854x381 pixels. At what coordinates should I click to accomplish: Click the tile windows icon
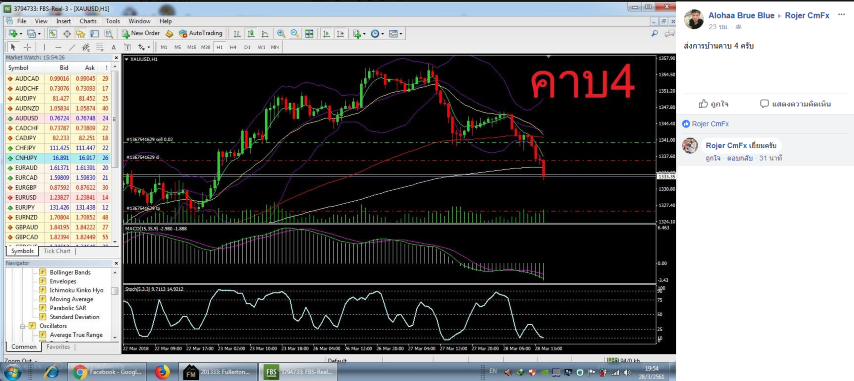(x=309, y=33)
